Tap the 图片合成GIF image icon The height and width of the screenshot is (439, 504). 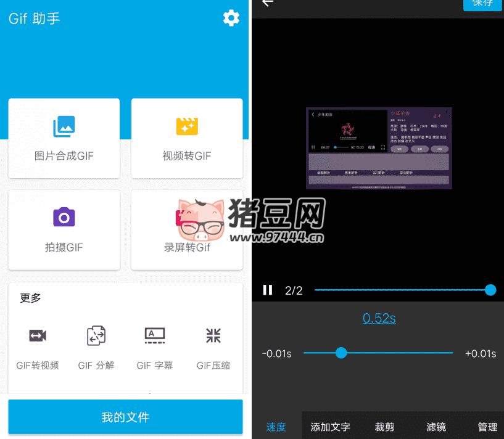tap(64, 126)
